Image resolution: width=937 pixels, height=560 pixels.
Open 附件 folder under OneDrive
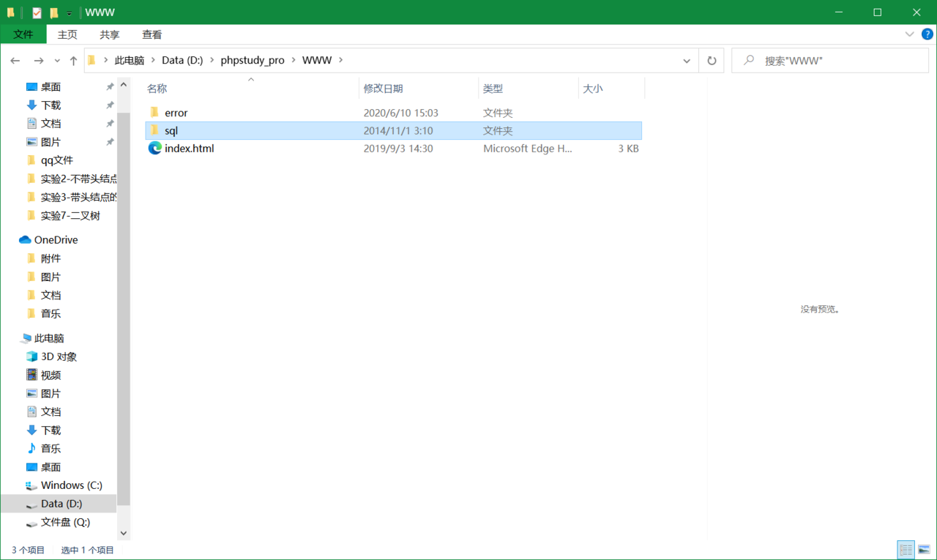(x=51, y=258)
